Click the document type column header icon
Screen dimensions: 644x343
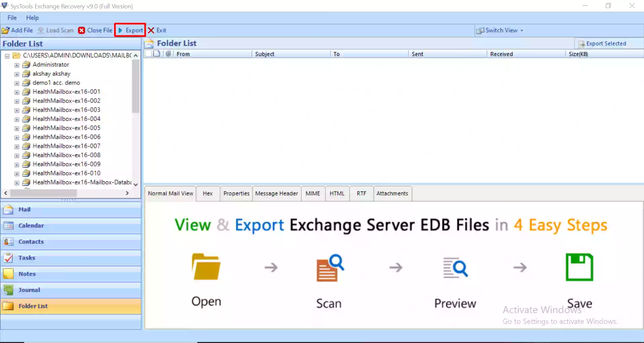coord(157,54)
